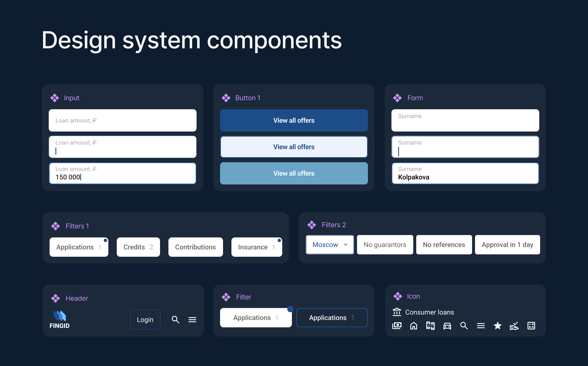Click the cash-in-hand loan icon
Screen dimensions: 588x366
[x=397, y=326]
